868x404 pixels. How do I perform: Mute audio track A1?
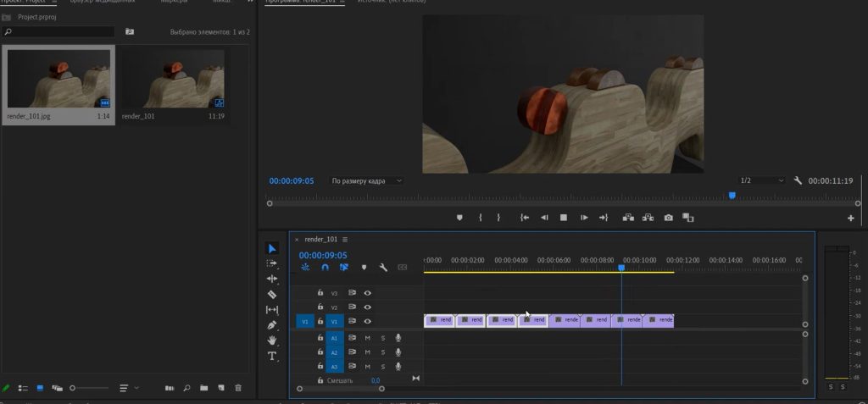pyautogui.click(x=368, y=338)
